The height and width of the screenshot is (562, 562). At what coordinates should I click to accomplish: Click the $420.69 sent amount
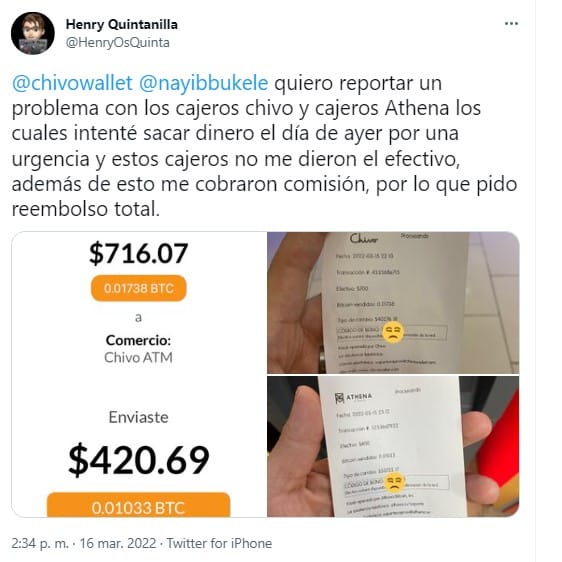tap(139, 460)
